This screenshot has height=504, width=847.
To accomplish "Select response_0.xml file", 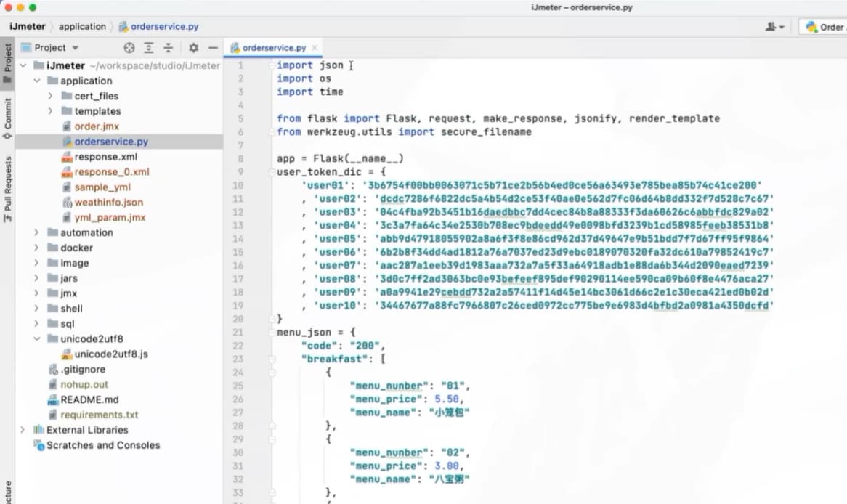I will 112,171.
